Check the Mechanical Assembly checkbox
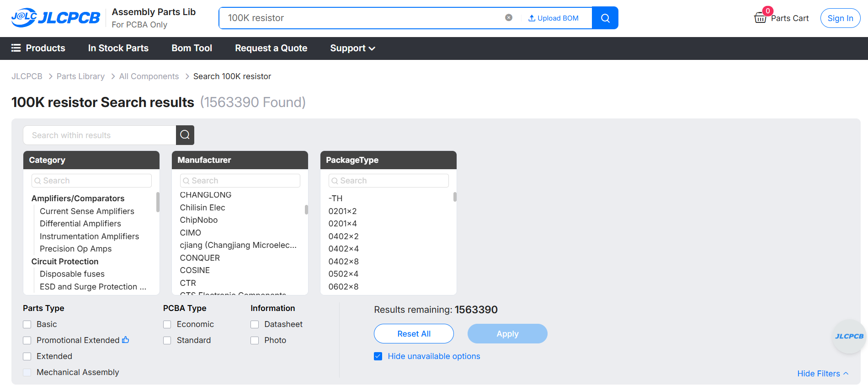The height and width of the screenshot is (391, 868). [27, 372]
